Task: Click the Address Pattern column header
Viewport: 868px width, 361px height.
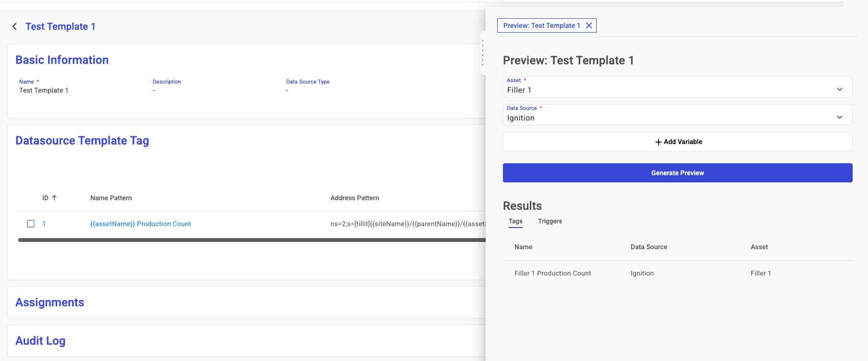Action: pos(355,198)
